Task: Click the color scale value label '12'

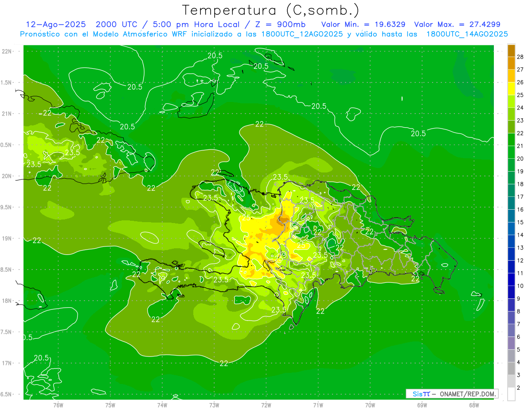Action: click(x=520, y=261)
